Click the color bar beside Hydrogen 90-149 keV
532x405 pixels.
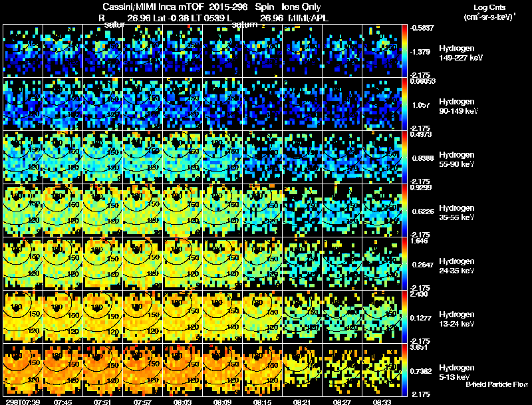tap(404, 104)
